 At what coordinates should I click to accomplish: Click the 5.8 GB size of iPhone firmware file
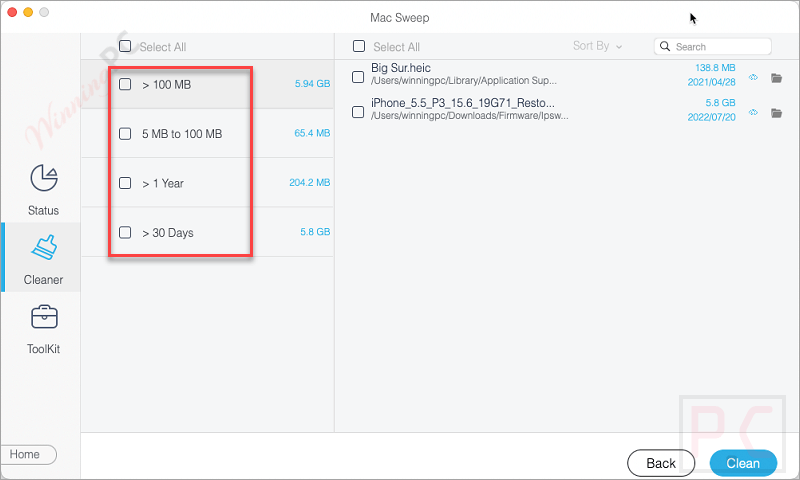[720, 103]
